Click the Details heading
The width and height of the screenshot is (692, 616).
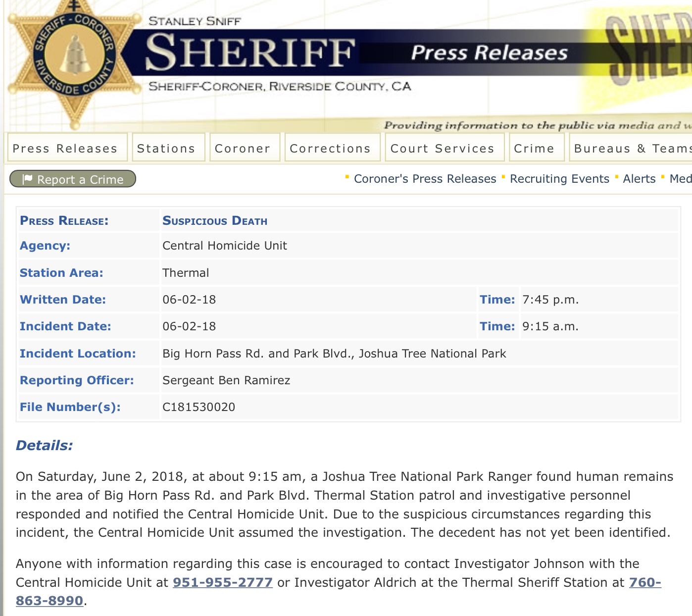(x=45, y=445)
